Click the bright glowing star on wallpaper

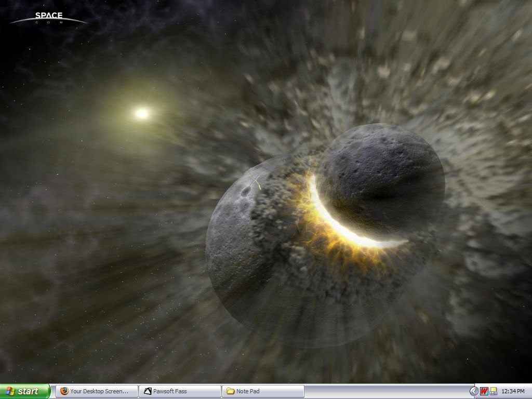coord(141,113)
